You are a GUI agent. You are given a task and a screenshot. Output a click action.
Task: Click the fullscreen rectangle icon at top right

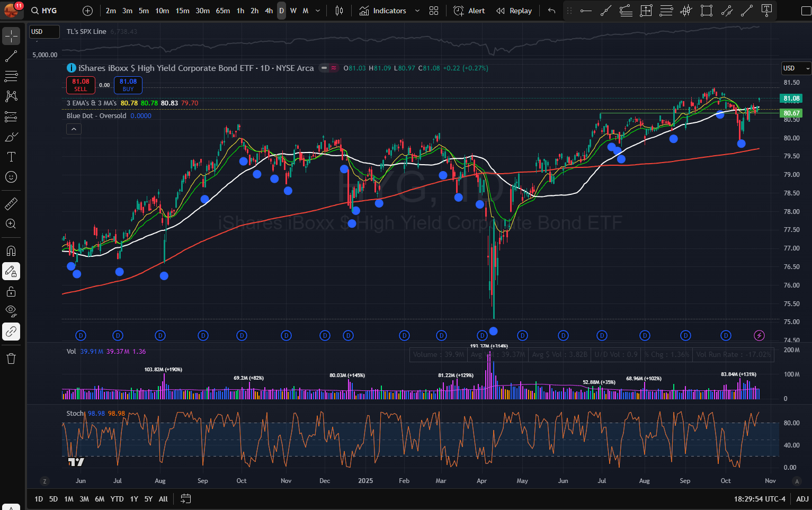806,11
